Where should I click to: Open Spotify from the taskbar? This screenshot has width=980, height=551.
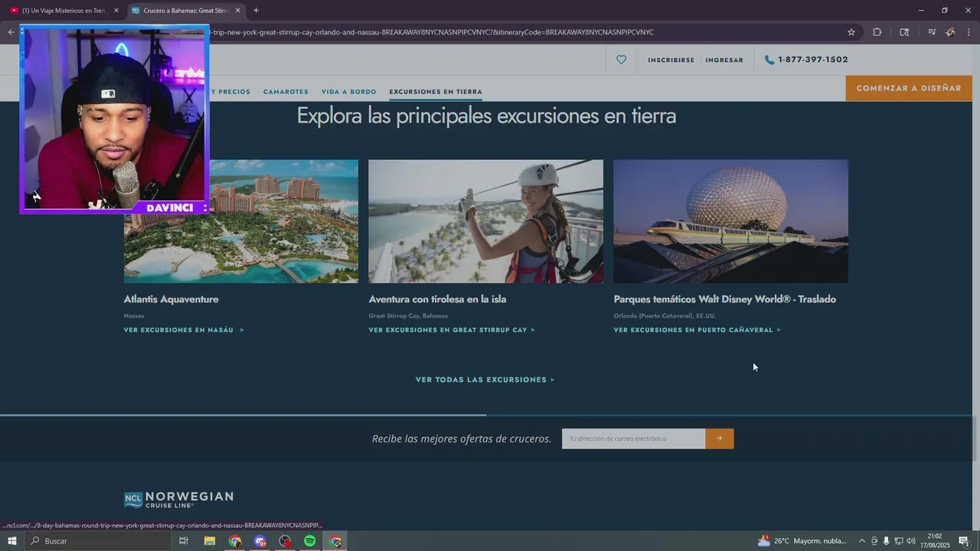310,541
